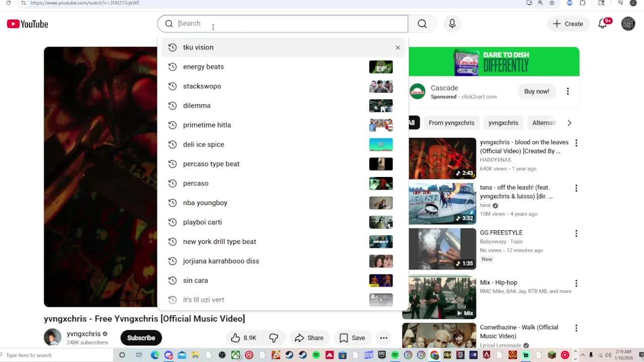Viewport: 644px width, 362px height.
Task: Start voice search with the microphone icon
Action: coord(452,24)
